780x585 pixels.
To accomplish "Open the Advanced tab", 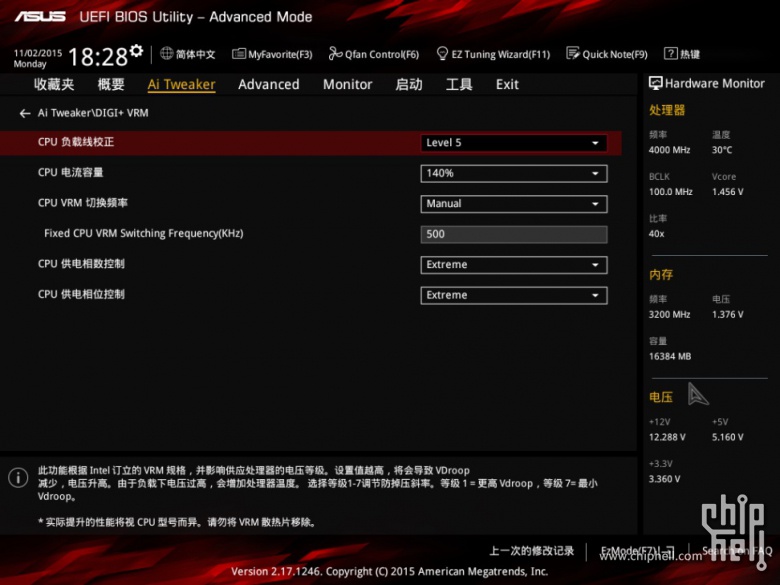I will pos(269,85).
